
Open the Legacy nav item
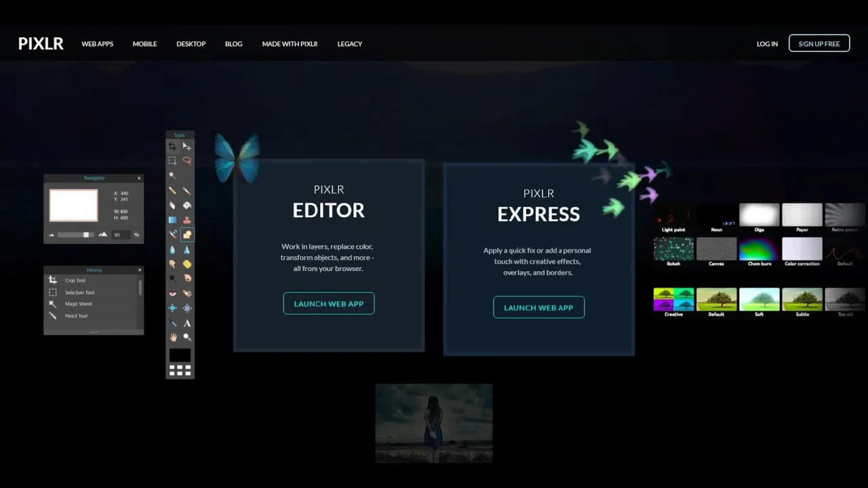coord(350,44)
